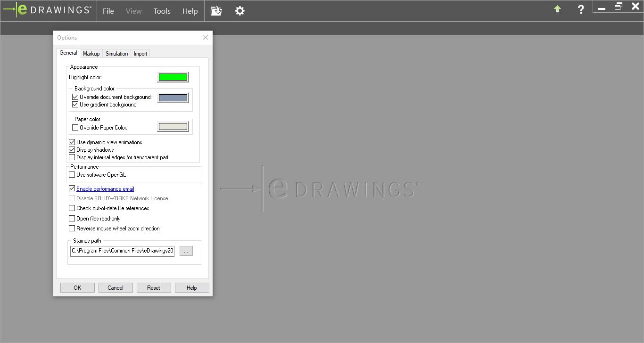
Task: Click the Stamps path text field
Action: tap(123, 251)
